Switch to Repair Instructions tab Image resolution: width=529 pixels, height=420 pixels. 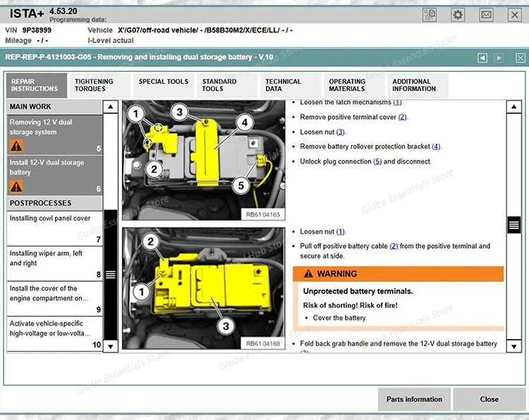click(x=37, y=85)
